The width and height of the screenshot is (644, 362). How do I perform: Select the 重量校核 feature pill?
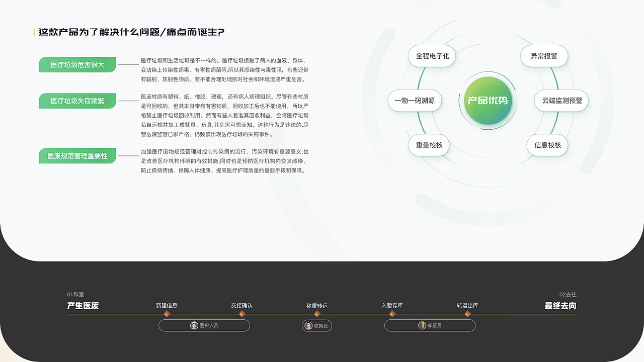pyautogui.click(x=429, y=145)
